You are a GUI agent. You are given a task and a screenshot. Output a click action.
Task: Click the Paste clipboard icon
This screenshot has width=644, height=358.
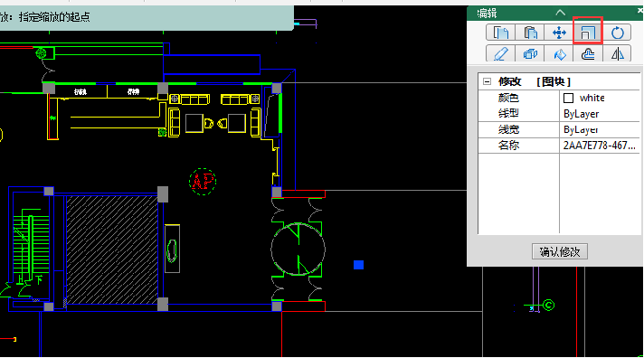pos(530,33)
